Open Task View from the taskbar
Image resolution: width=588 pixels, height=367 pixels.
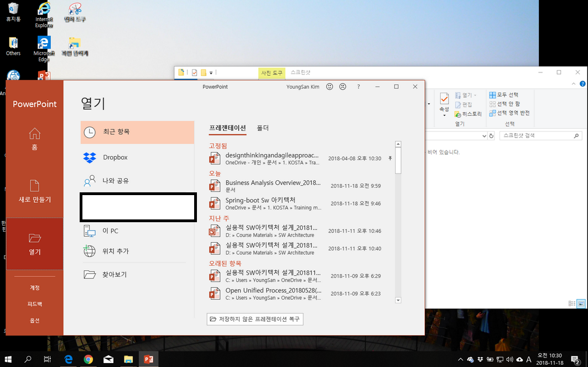click(x=47, y=359)
